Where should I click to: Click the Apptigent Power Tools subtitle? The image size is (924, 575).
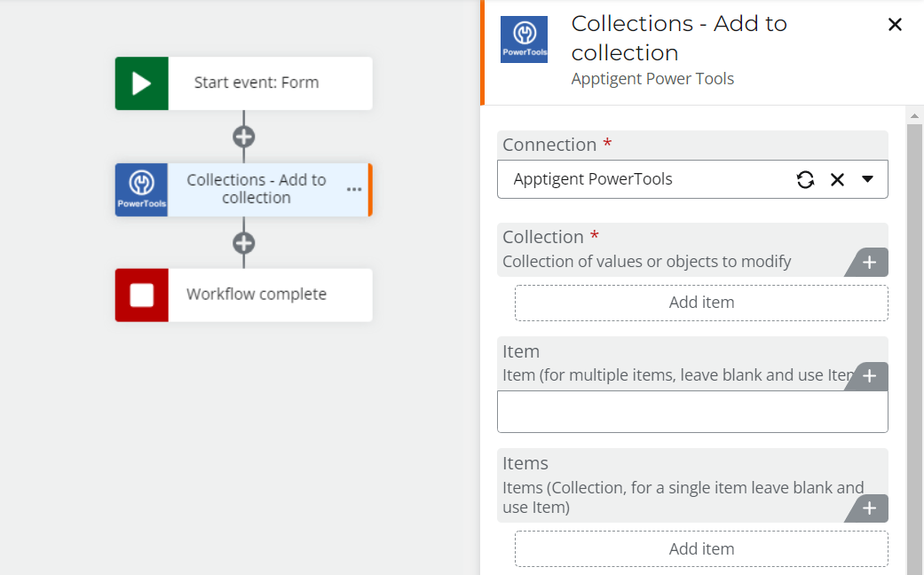pos(652,79)
